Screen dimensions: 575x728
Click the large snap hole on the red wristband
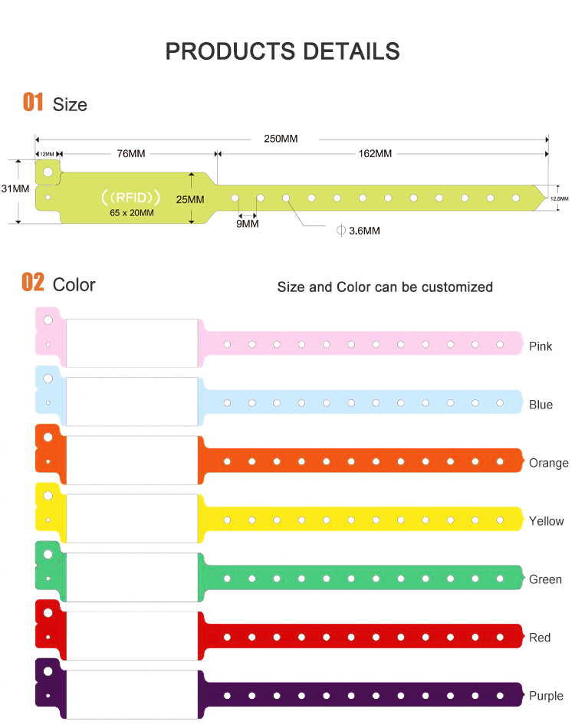click(48, 613)
